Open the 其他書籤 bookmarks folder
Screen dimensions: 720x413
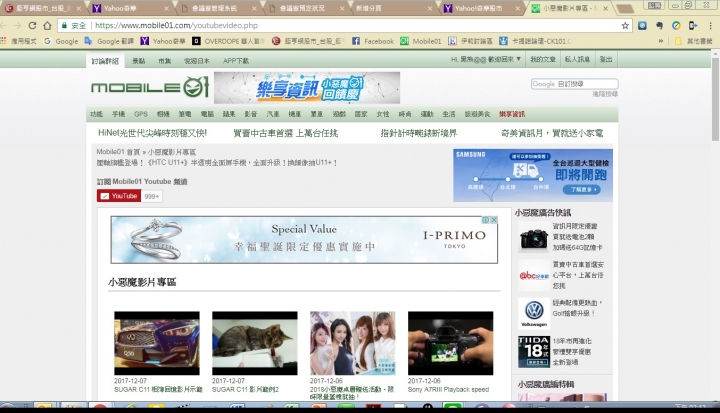point(693,41)
